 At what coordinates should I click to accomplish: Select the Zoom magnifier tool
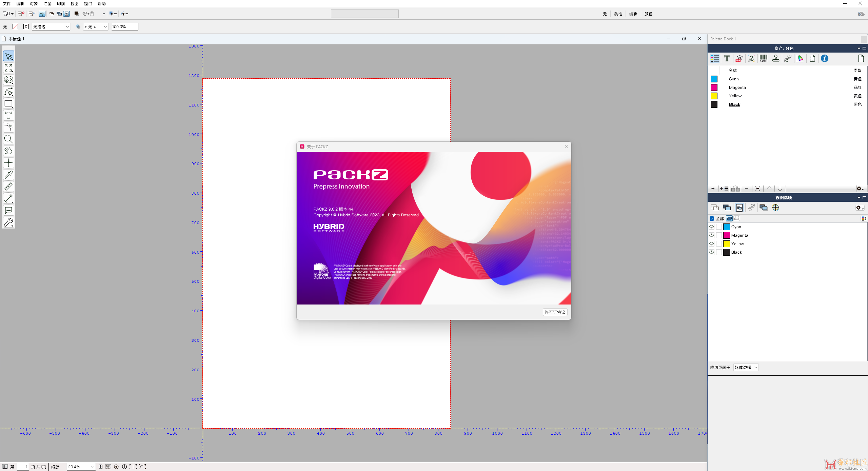click(x=8, y=139)
